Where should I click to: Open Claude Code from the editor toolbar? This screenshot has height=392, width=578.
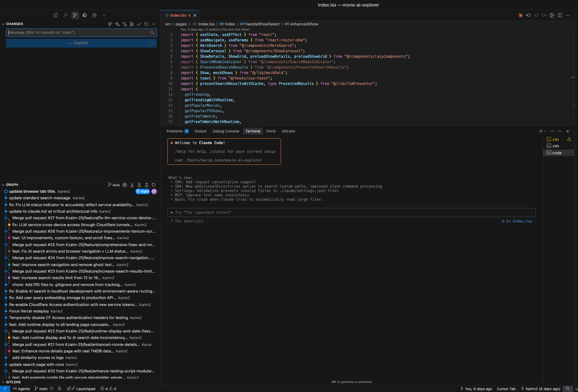[520, 15]
